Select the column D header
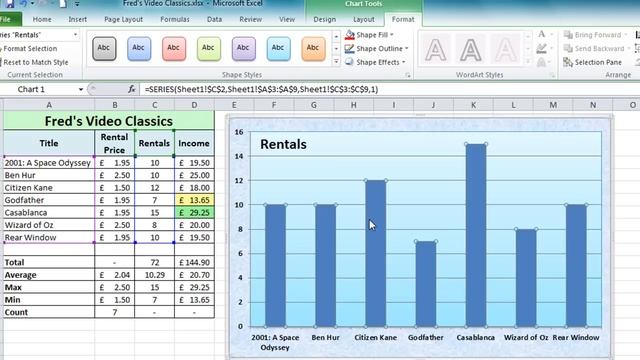The height and width of the screenshot is (360, 640). pyautogui.click(x=194, y=105)
